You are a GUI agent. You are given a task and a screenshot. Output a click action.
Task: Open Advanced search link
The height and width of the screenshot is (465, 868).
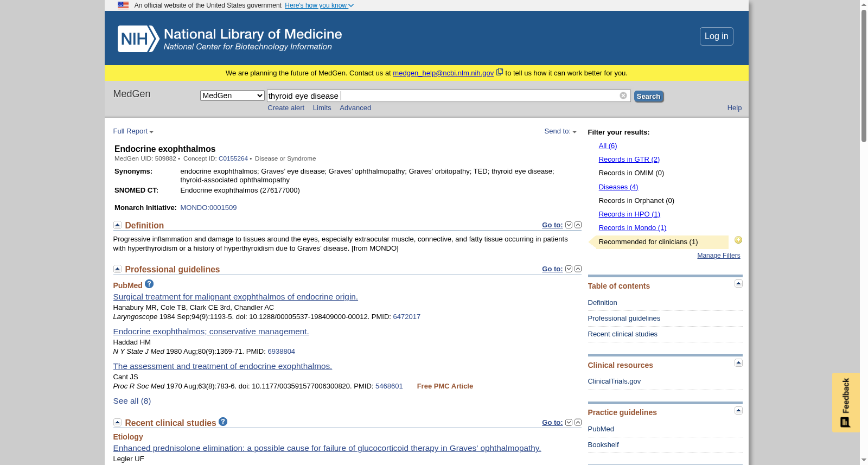pyautogui.click(x=355, y=108)
